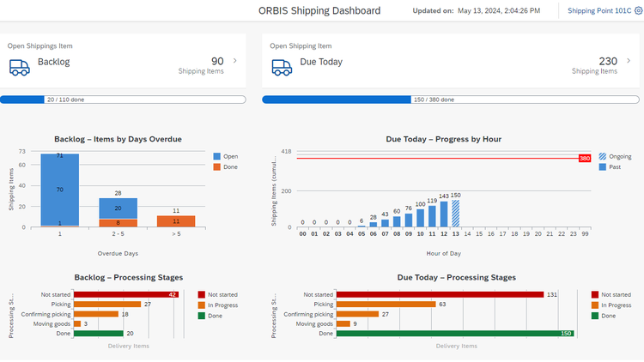Click green Done legend swatch in Due Today stages
644x362 pixels.
click(595, 316)
